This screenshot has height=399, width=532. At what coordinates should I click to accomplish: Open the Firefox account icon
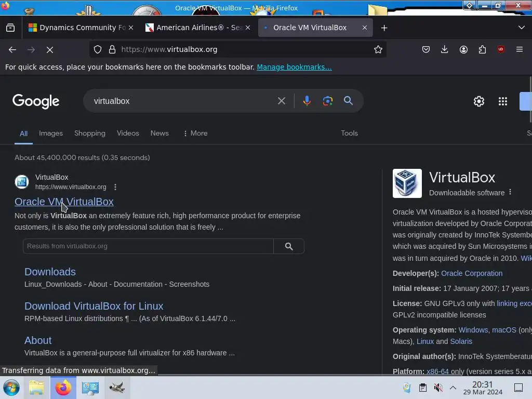point(463,49)
